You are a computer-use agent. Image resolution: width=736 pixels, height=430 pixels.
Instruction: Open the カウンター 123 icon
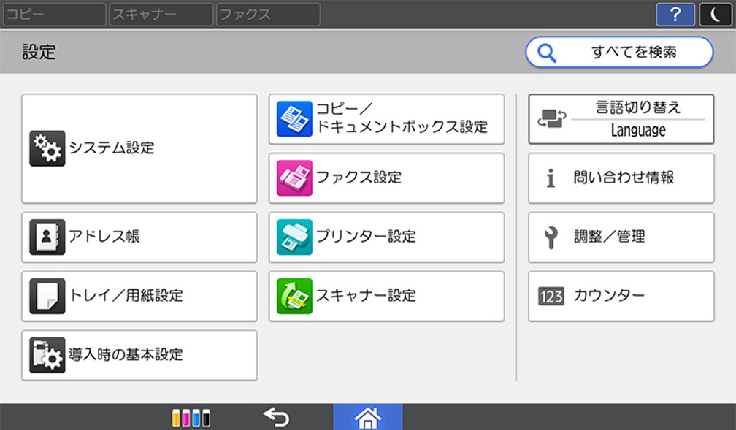point(551,296)
